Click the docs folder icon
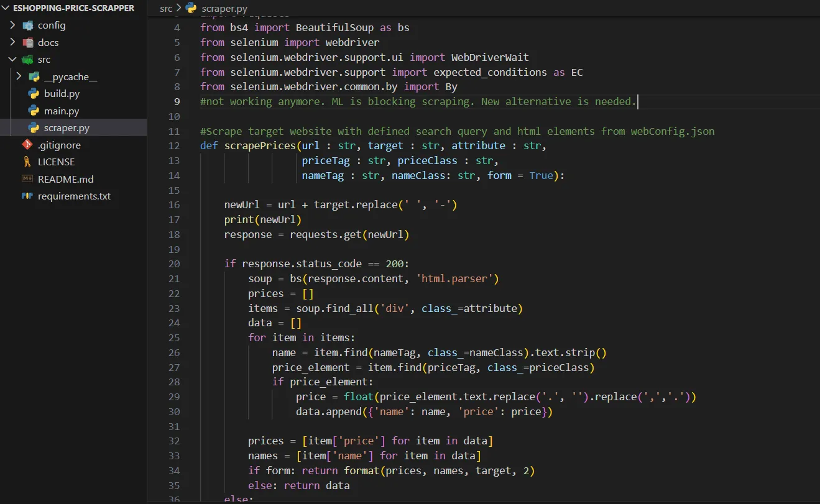The image size is (820, 504). 27,43
